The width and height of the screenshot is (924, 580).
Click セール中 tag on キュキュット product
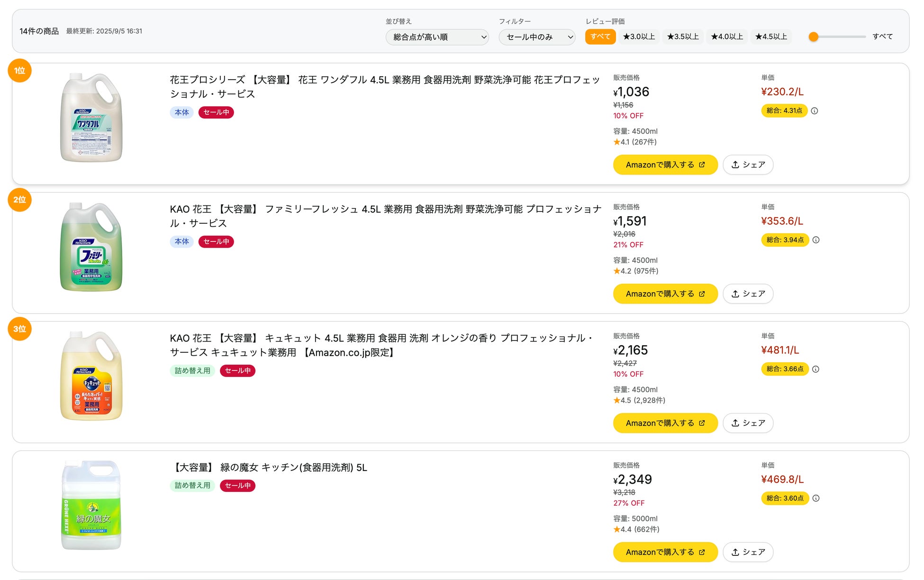(237, 371)
